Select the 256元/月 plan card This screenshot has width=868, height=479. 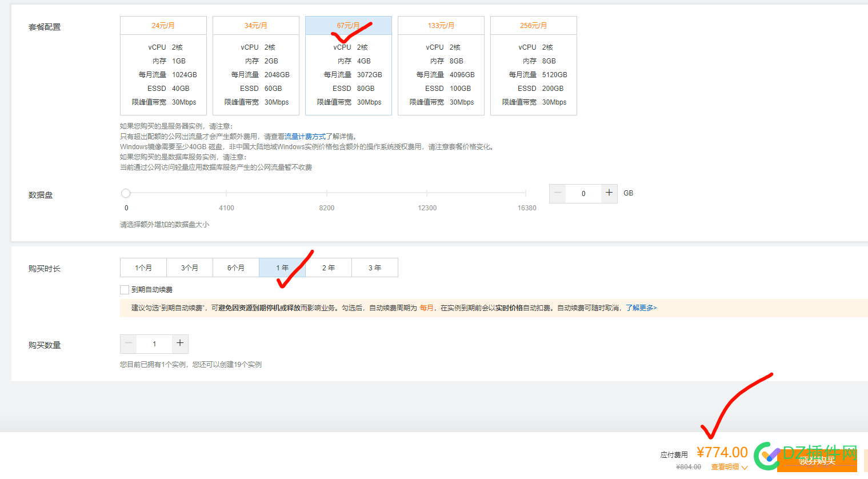[x=534, y=66]
